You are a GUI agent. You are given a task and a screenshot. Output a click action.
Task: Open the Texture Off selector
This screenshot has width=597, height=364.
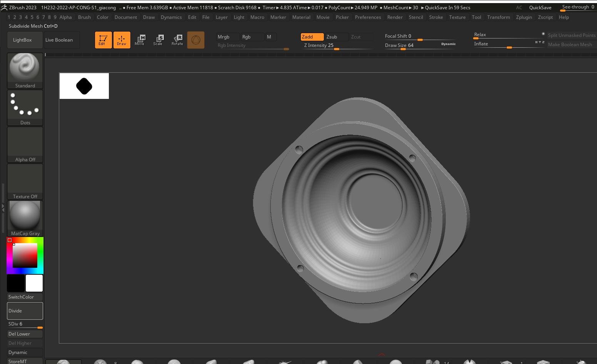[x=25, y=182]
